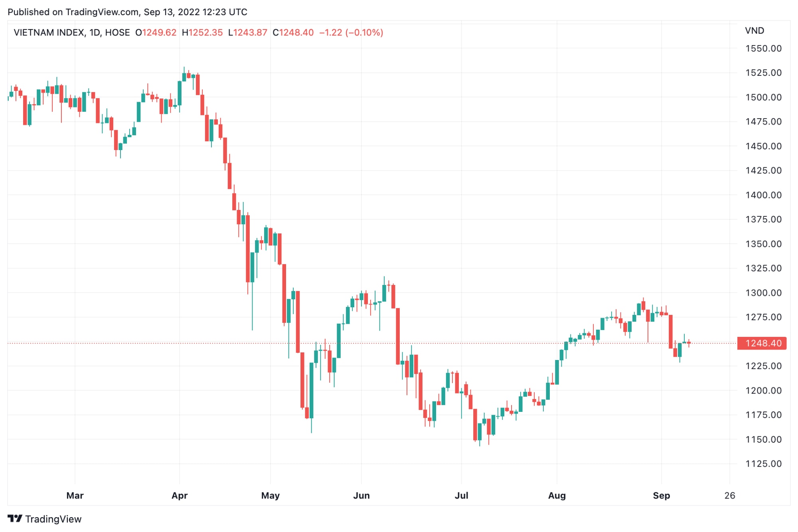Click the Sep date axis label
This screenshot has width=798, height=532.
coord(662,495)
